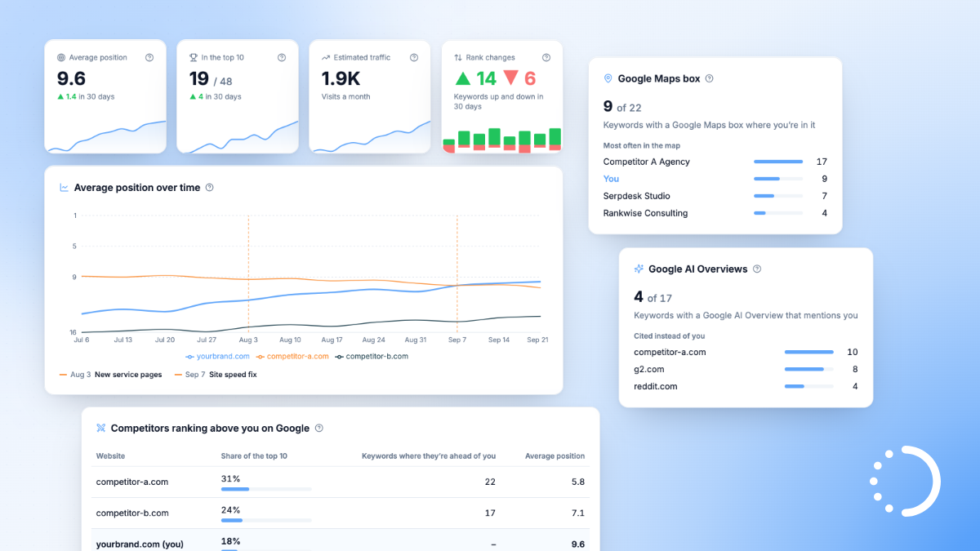Select the Sep 7 Site speed fix annotation

(216, 375)
